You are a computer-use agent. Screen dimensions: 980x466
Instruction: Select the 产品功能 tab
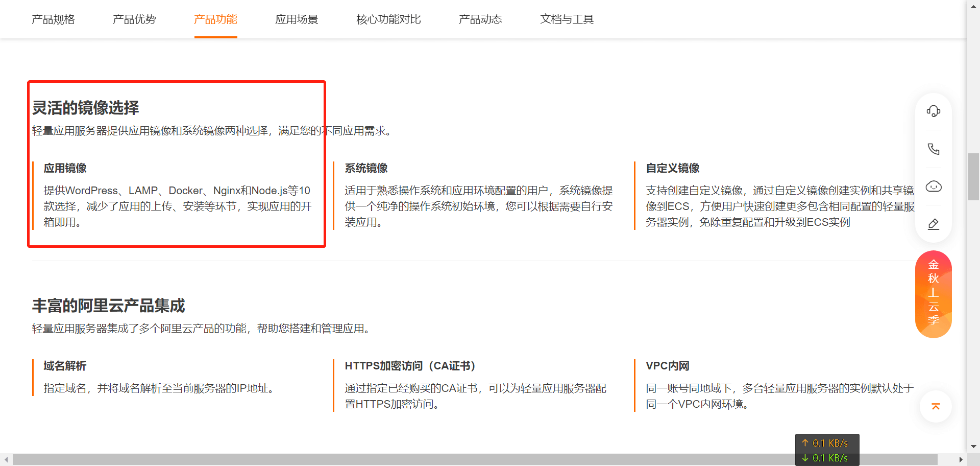(x=215, y=19)
